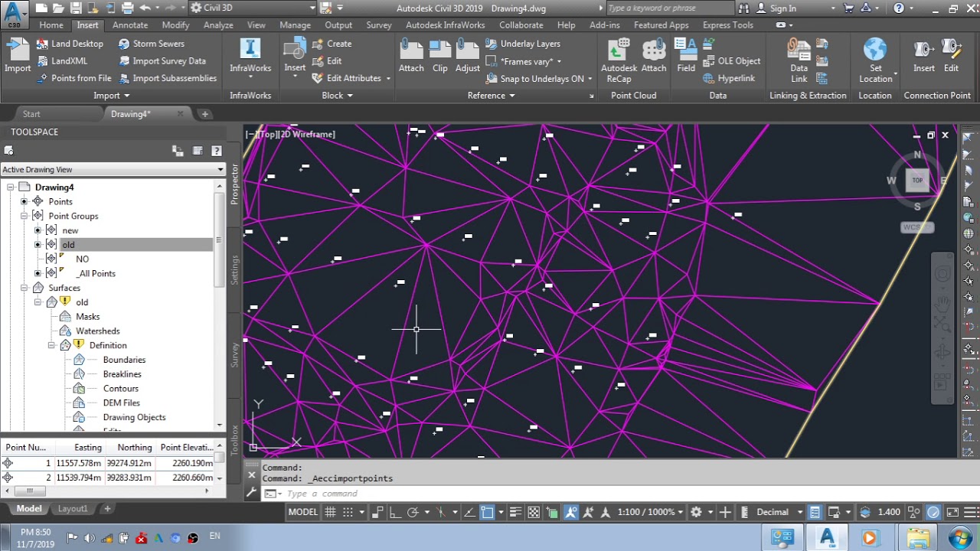The width and height of the screenshot is (980, 551).
Task: Toggle clean screen mode in status bar
Action: click(951, 512)
